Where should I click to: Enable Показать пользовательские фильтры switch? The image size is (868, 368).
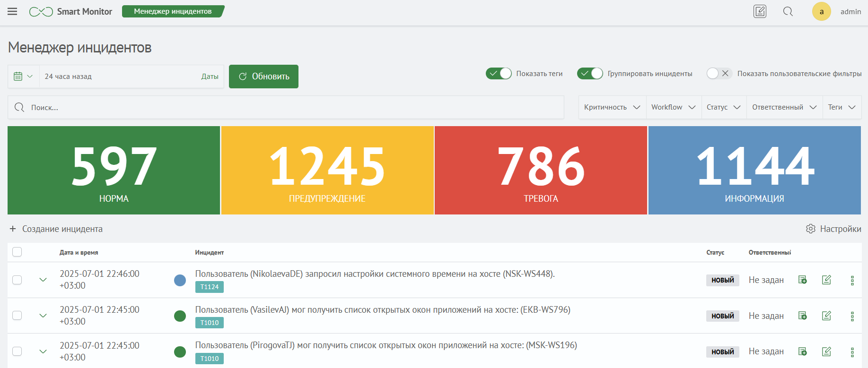click(719, 73)
